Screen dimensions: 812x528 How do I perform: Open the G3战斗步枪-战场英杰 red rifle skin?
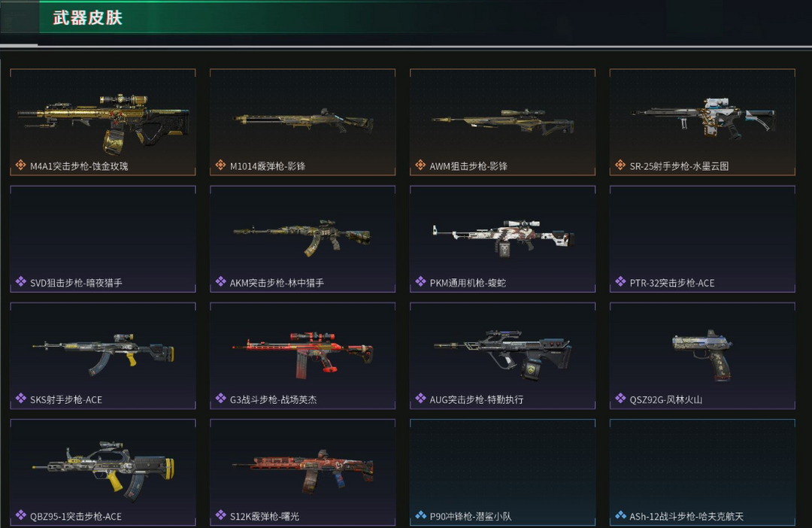[x=302, y=354]
